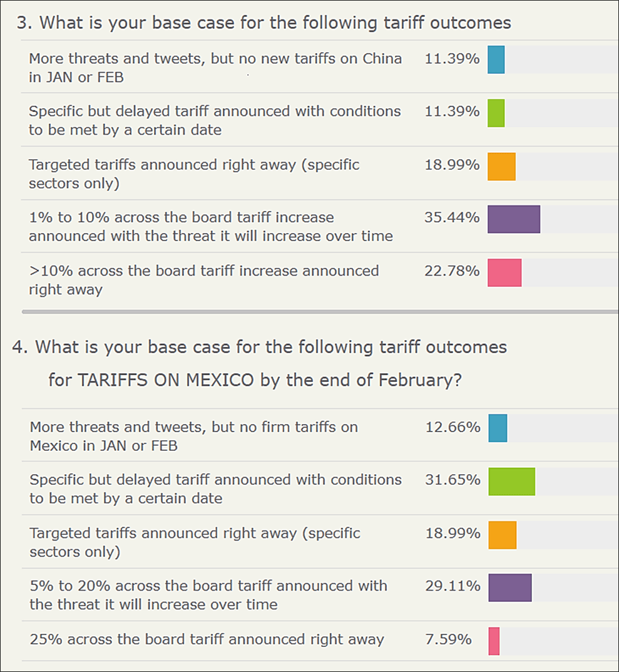Click the purple 29.11% Mexico bar

[509, 588]
